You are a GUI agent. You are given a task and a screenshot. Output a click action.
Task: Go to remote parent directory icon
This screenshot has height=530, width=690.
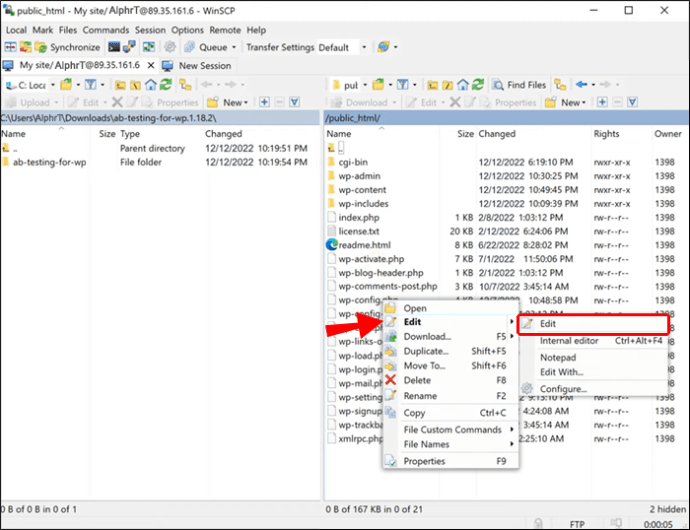(x=433, y=85)
